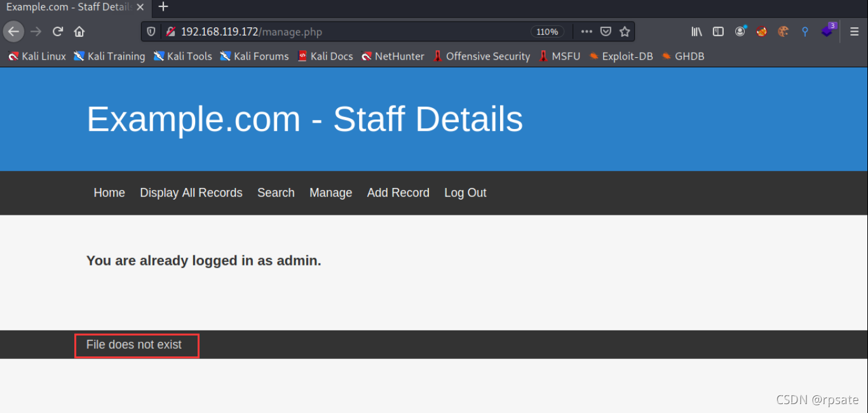Go back using the back arrow
Screen dimensions: 868x413
click(x=14, y=31)
